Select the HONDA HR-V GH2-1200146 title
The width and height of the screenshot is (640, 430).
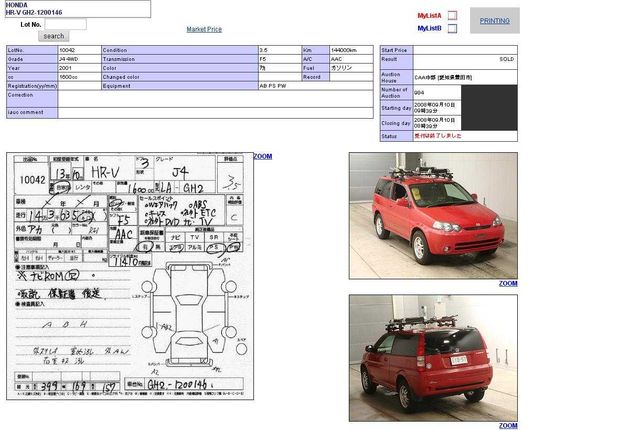pyautogui.click(x=34, y=9)
